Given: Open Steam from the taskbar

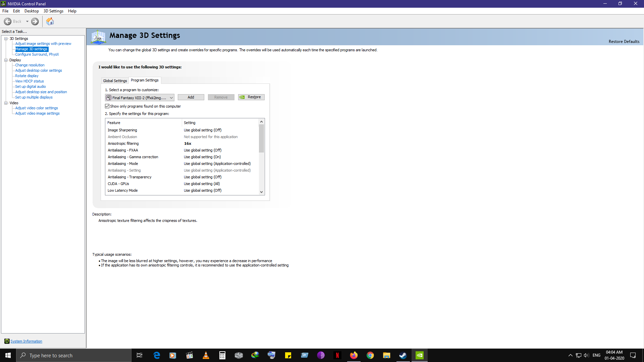Looking at the screenshot, I should [x=403, y=355].
